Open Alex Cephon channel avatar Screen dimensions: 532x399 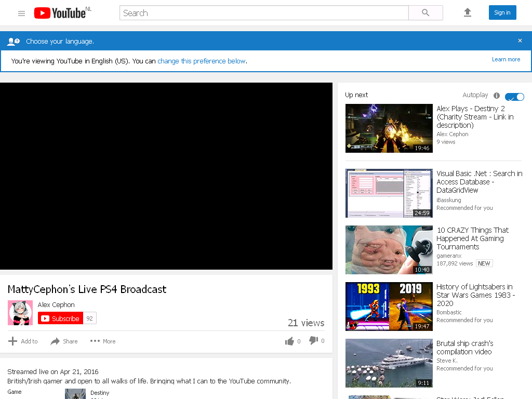click(20, 313)
